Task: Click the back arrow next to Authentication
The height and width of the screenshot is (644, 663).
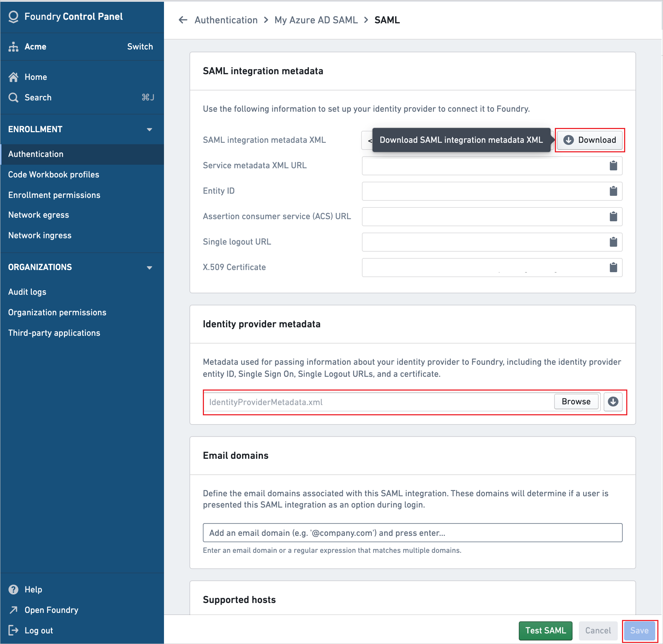Action: click(182, 20)
